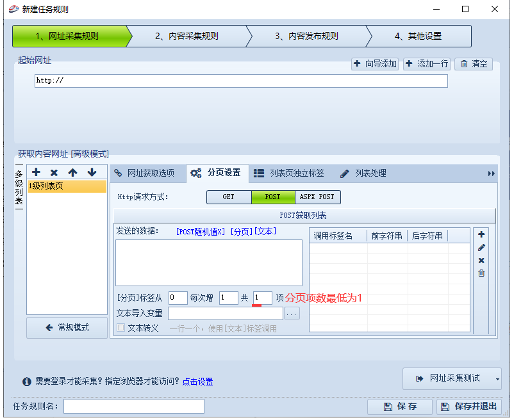
Task: Edit the selected tag using the pencil icon
Action: (x=482, y=247)
